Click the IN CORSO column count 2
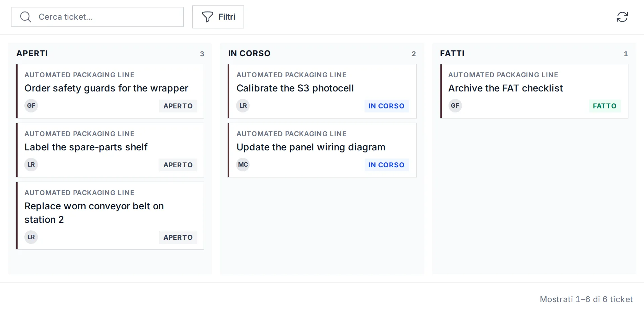Image resolution: width=644 pixels, height=315 pixels. click(414, 54)
